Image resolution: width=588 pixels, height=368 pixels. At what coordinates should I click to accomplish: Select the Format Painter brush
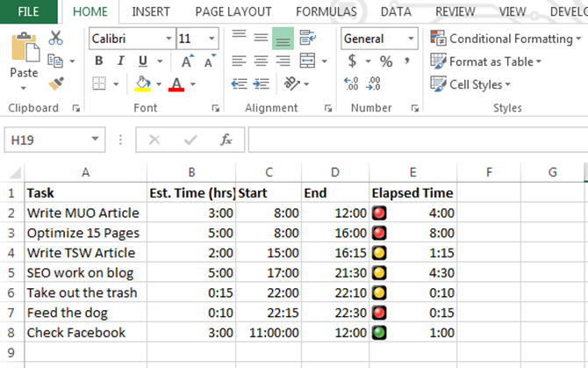click(x=56, y=83)
